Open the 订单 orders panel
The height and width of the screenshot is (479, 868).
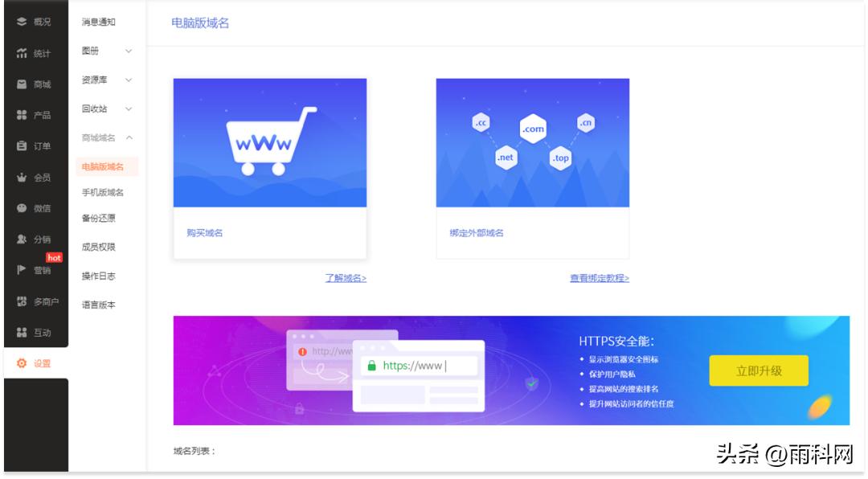(32, 145)
